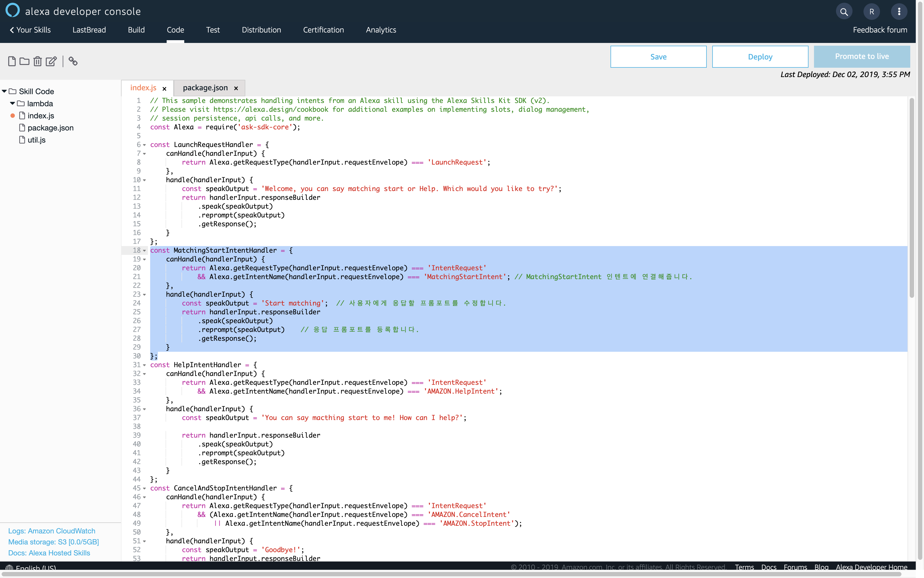Fold code at line 6 arrow
Viewport: 924px width, 578px height.
pos(144,145)
